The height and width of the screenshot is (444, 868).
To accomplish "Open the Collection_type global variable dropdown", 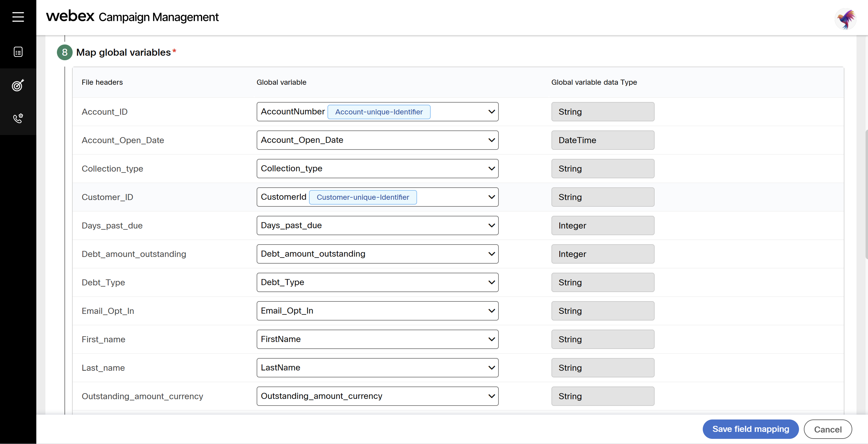I will 377,169.
